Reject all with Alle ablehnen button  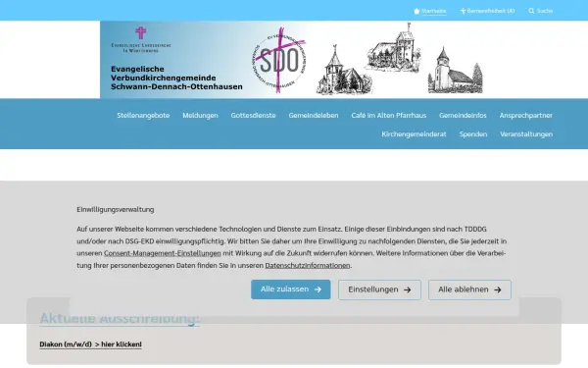click(469, 289)
